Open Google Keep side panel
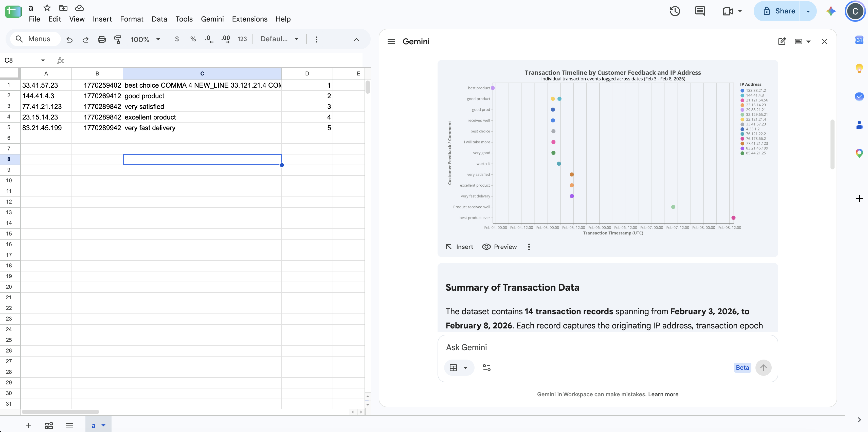Screen dimensions: 868x432 pos(859,68)
